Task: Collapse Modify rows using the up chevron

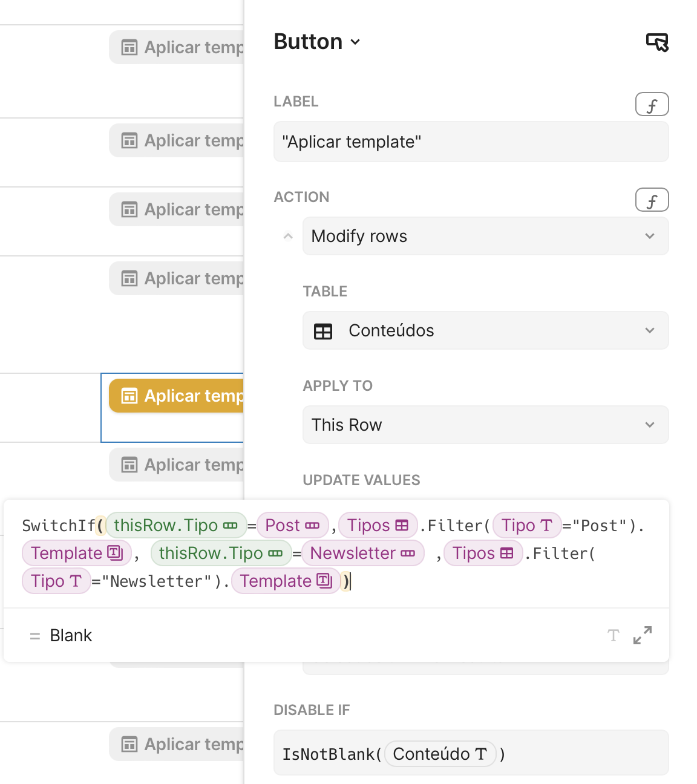Action: click(287, 236)
